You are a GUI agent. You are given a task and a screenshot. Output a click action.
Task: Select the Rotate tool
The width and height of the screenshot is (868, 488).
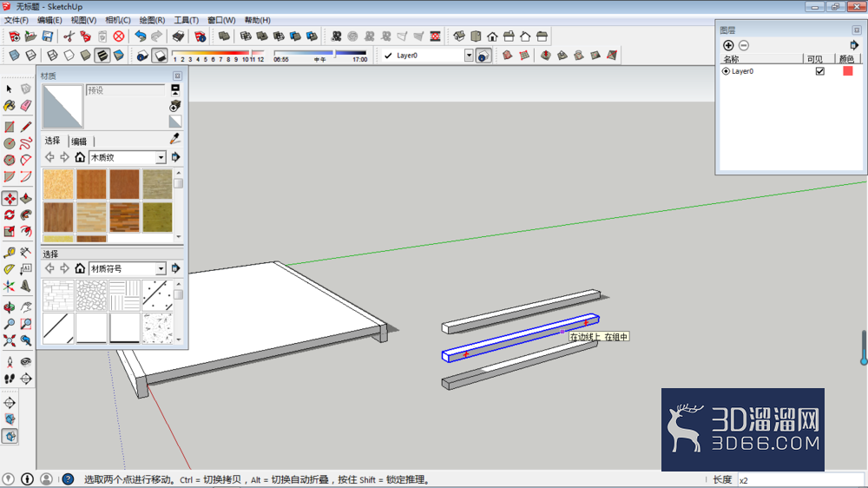click(10, 214)
